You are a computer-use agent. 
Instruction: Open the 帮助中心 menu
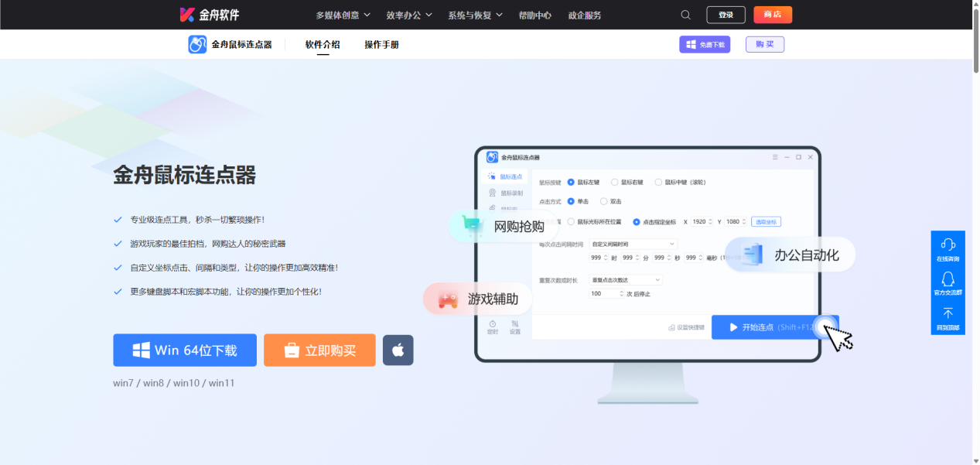534,14
